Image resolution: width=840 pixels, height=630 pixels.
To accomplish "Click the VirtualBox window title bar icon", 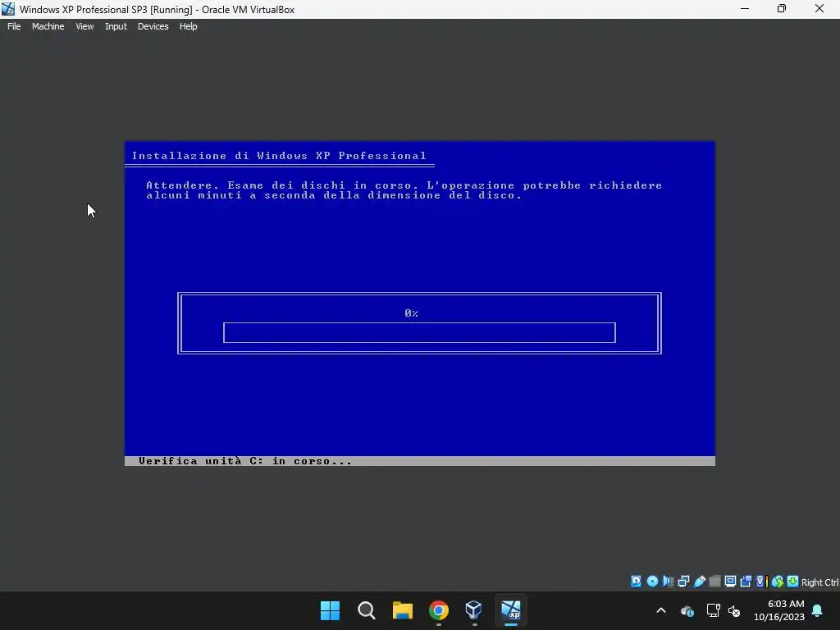I will pos(8,9).
